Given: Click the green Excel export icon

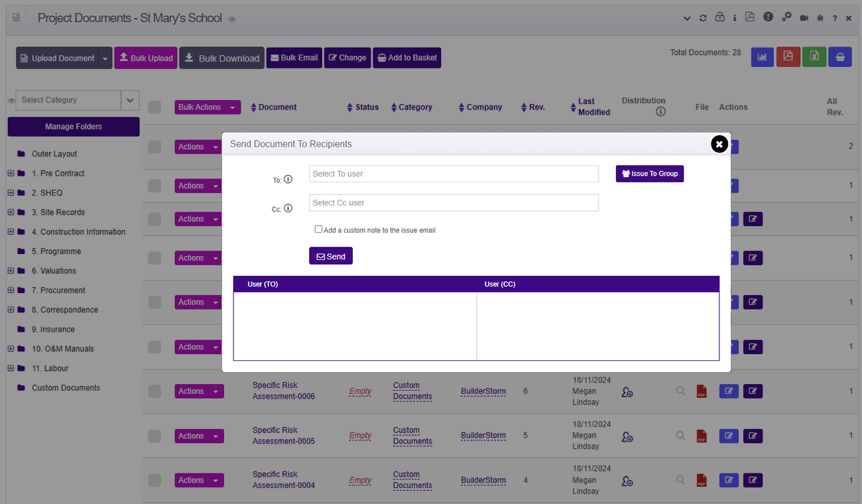Looking at the screenshot, I should click(814, 57).
